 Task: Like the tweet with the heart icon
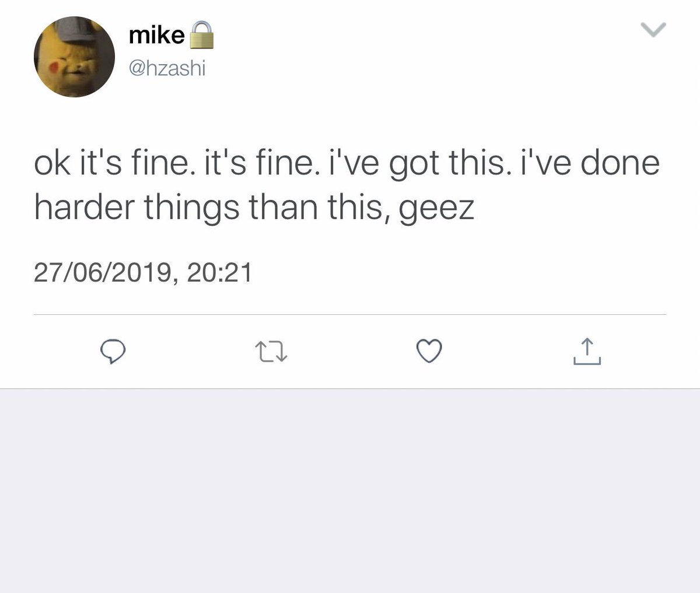click(429, 351)
